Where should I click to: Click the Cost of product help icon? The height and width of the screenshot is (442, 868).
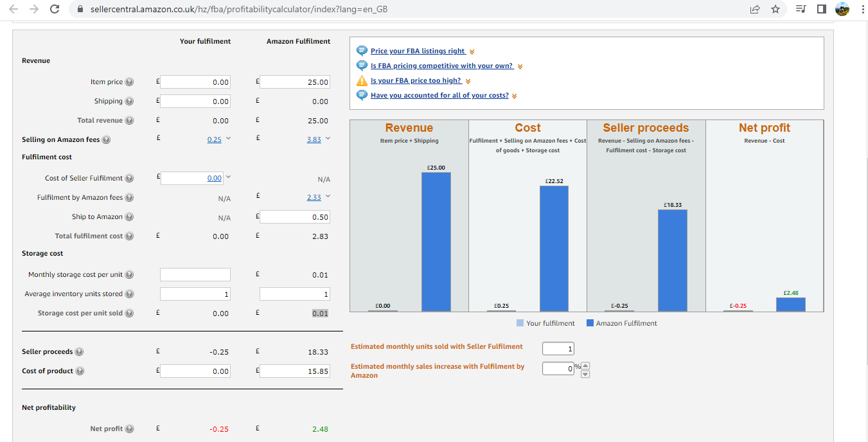coord(80,371)
